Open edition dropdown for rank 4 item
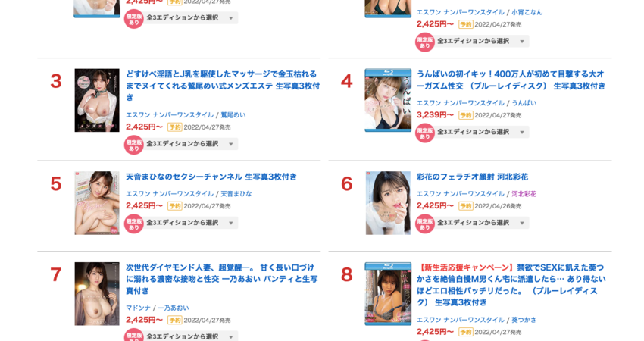 pos(481,132)
